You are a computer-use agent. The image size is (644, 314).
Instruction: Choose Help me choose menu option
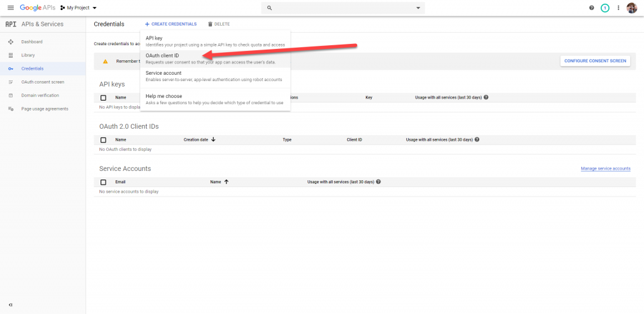(215, 99)
